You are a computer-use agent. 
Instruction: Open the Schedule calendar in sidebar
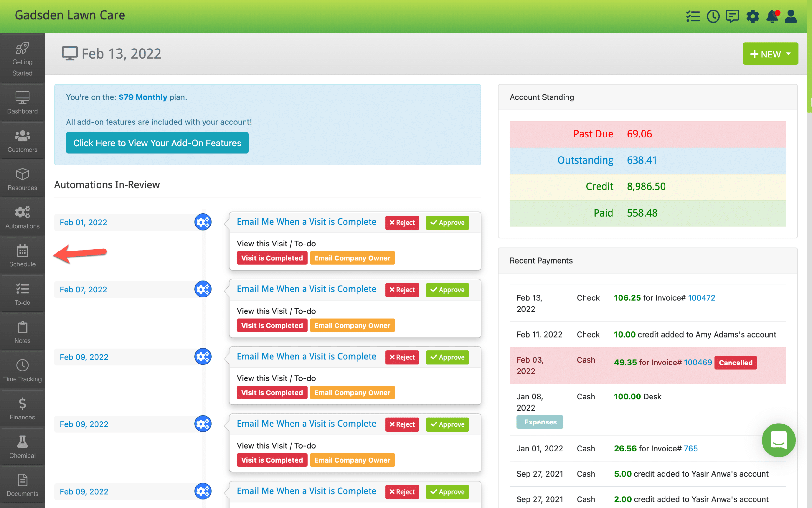tap(22, 256)
